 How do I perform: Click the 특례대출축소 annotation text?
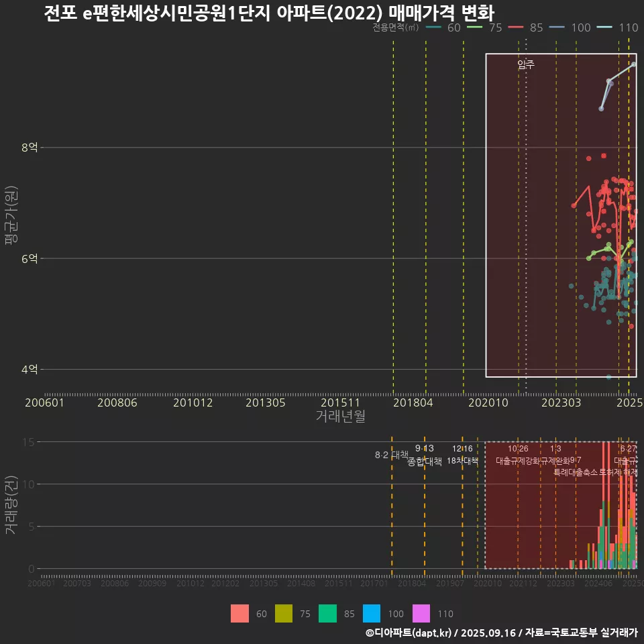[576, 472]
